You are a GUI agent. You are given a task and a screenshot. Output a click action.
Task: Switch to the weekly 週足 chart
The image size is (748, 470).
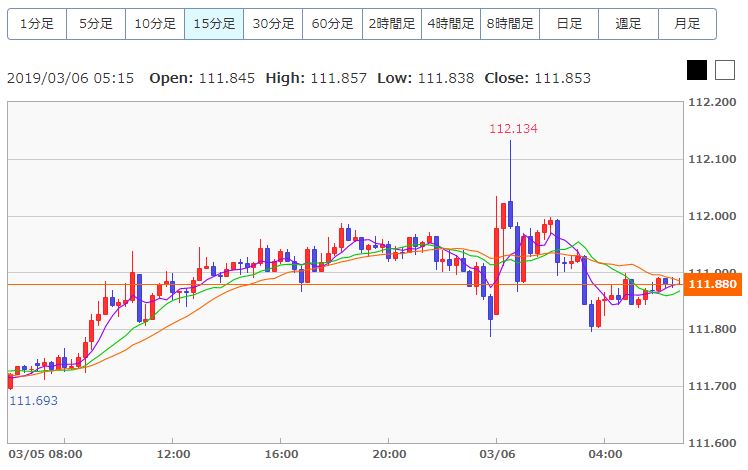tap(627, 23)
